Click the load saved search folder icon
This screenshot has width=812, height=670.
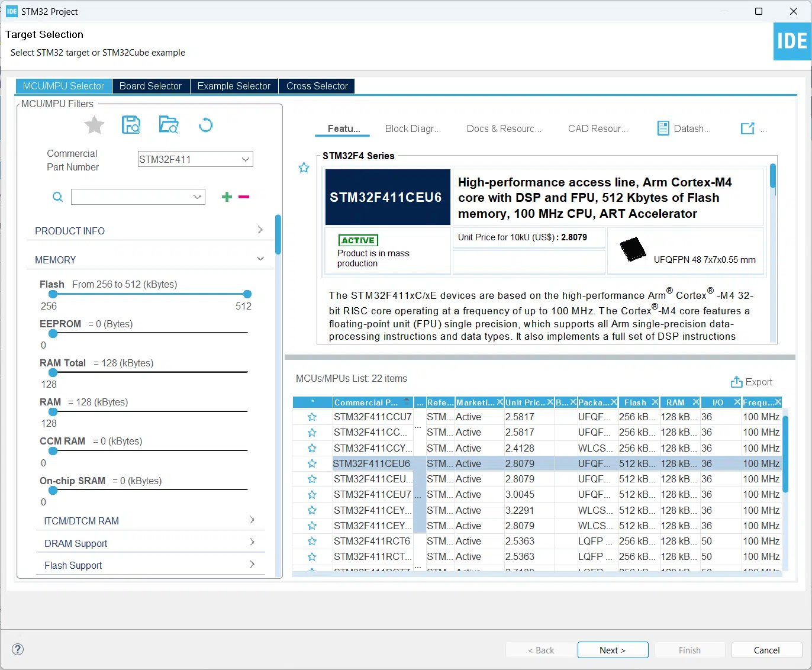(169, 125)
